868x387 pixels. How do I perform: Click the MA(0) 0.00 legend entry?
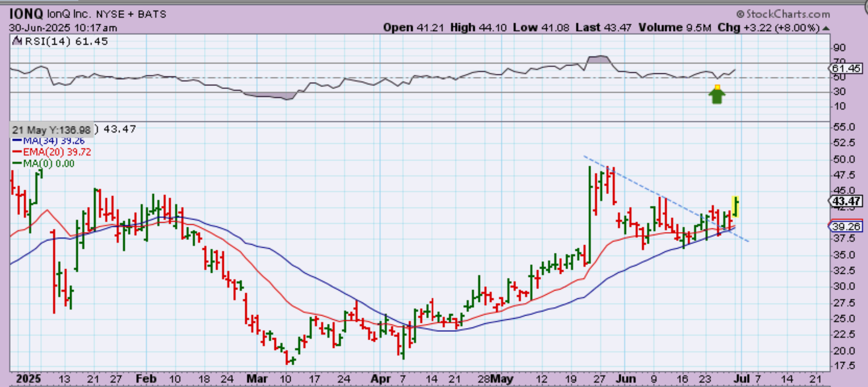click(x=44, y=163)
